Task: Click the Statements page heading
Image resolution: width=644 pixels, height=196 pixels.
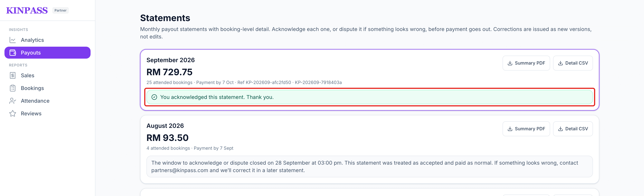Action: point(165,18)
